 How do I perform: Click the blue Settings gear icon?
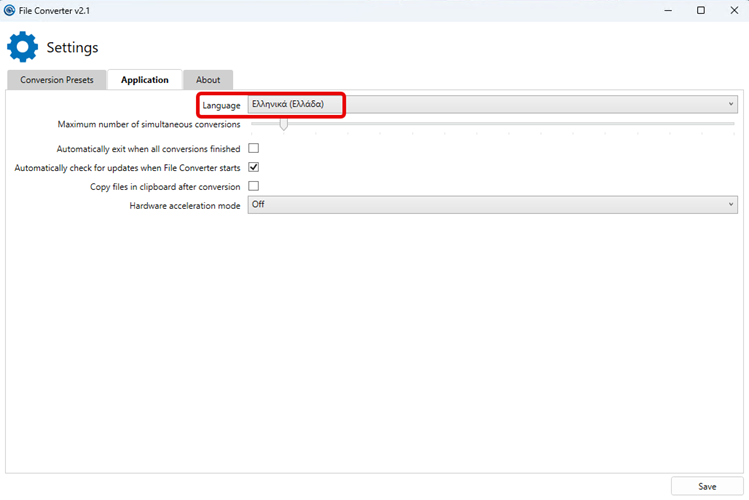(22, 47)
